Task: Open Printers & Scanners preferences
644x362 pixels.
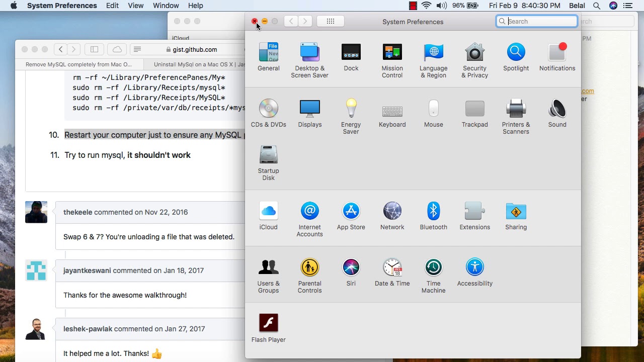Action: (516, 117)
